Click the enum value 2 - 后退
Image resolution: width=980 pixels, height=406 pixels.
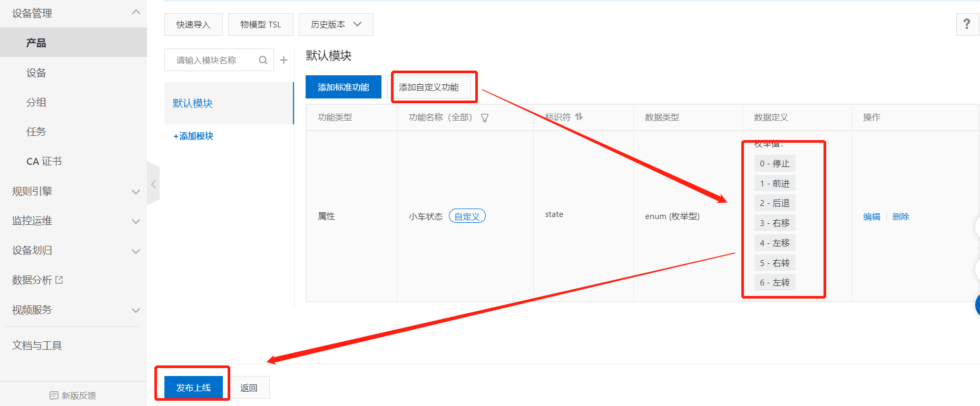[x=775, y=203]
